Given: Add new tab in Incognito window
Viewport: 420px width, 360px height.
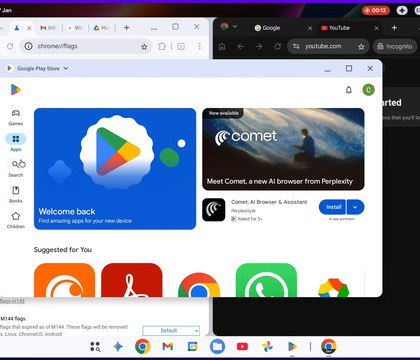Looking at the screenshot, I should tap(394, 28).
